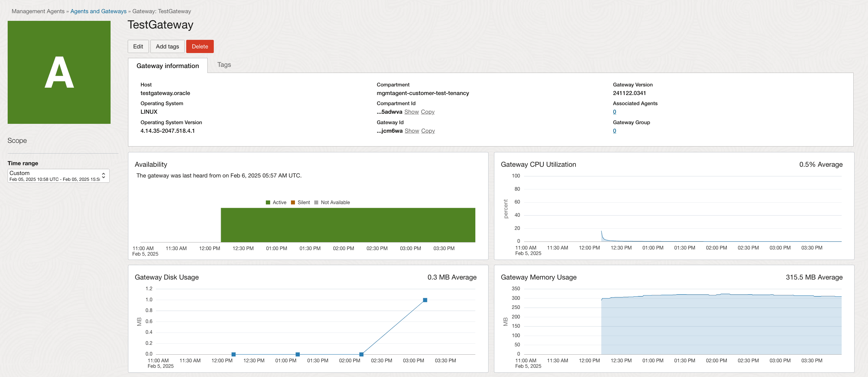Open Agents and Gateways breadcrumb link
868x377 pixels.
(x=98, y=11)
